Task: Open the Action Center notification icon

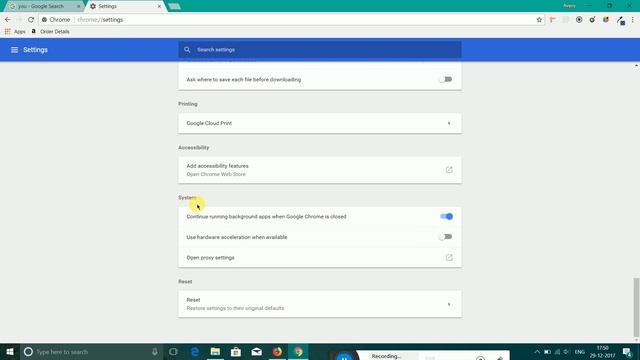Action: coord(627,352)
